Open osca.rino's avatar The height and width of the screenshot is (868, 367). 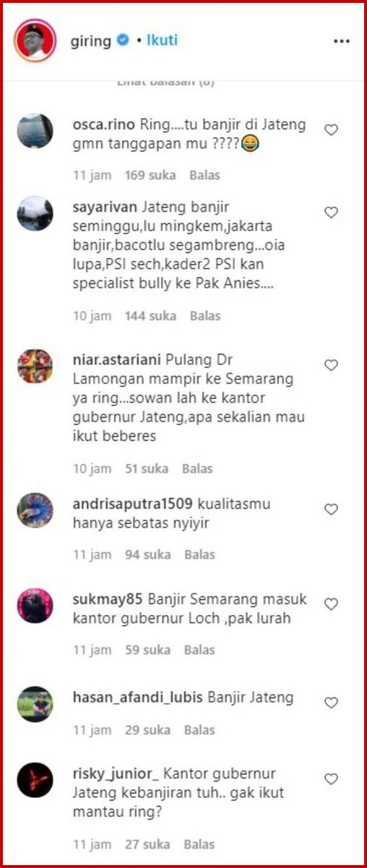[x=35, y=131]
